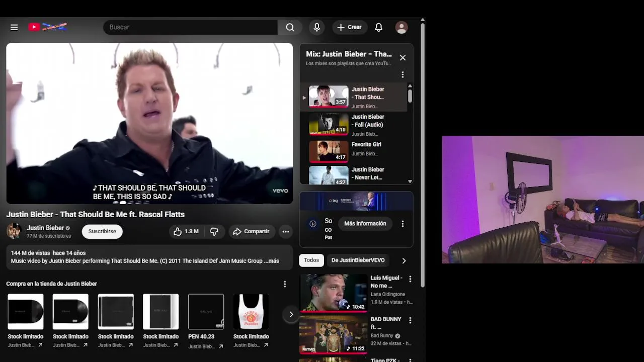Click playlist scrollbar down arrow
644x362 pixels.
[410, 182]
